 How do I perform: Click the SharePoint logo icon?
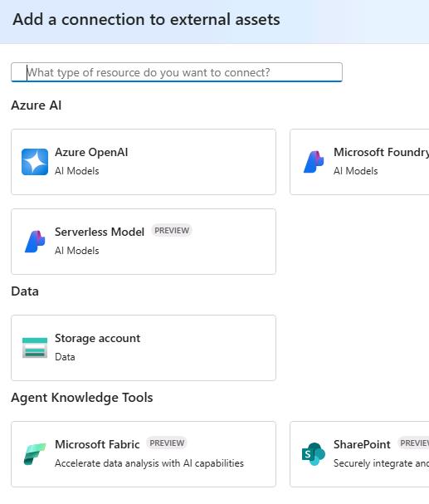[x=314, y=454]
